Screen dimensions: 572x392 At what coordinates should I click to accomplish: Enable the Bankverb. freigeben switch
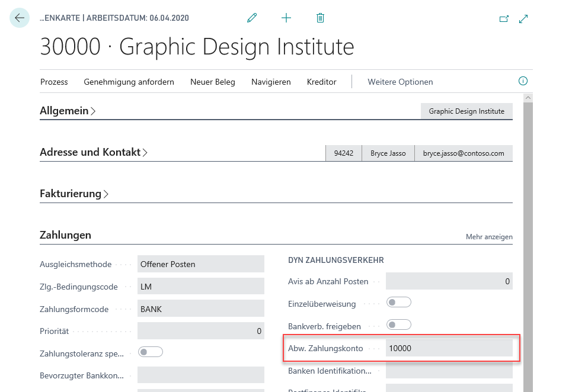point(398,325)
